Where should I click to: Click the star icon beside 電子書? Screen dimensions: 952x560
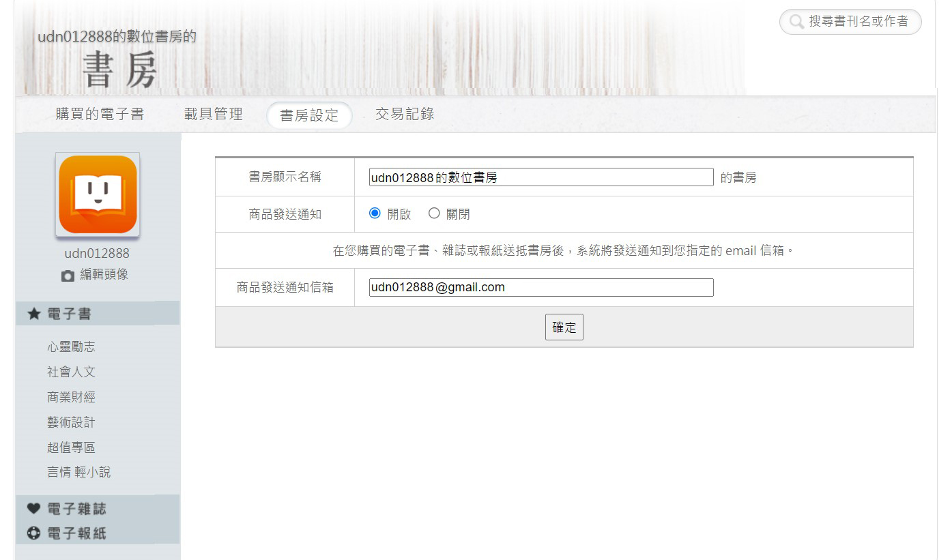tap(34, 314)
